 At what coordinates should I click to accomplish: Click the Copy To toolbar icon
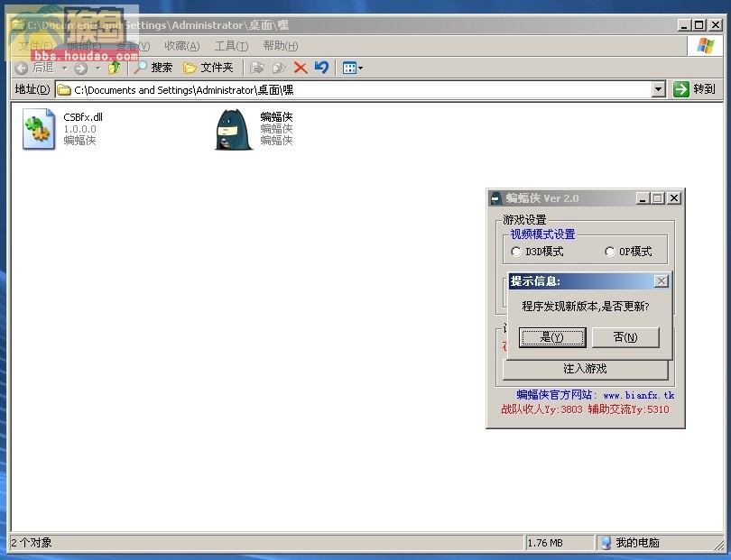click(x=278, y=68)
